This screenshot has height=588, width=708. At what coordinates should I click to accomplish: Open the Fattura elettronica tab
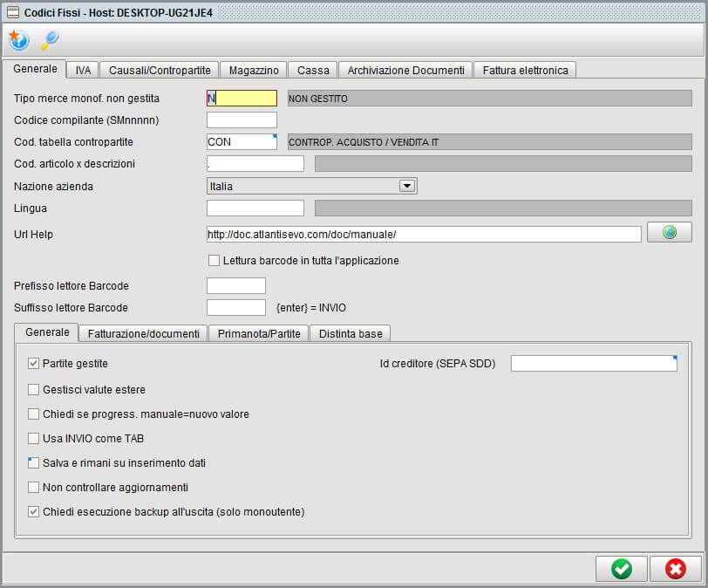click(x=525, y=69)
